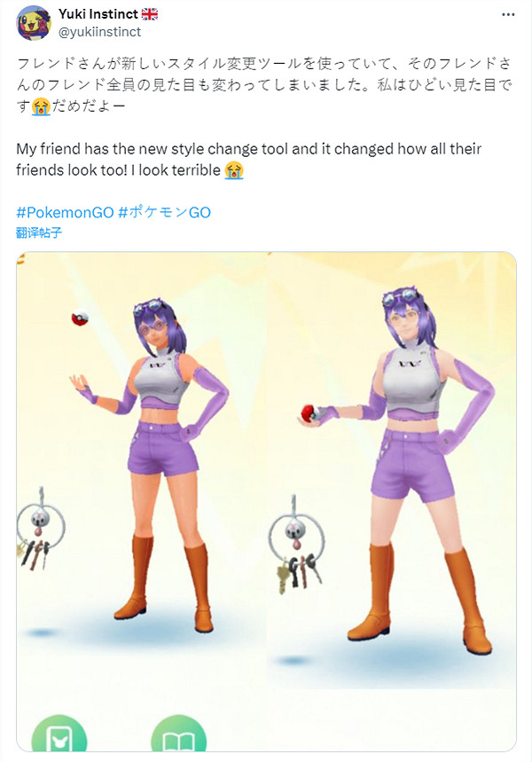Click the 翻译帖子 translate post link
The width and height of the screenshot is (532, 762).
[x=39, y=232]
